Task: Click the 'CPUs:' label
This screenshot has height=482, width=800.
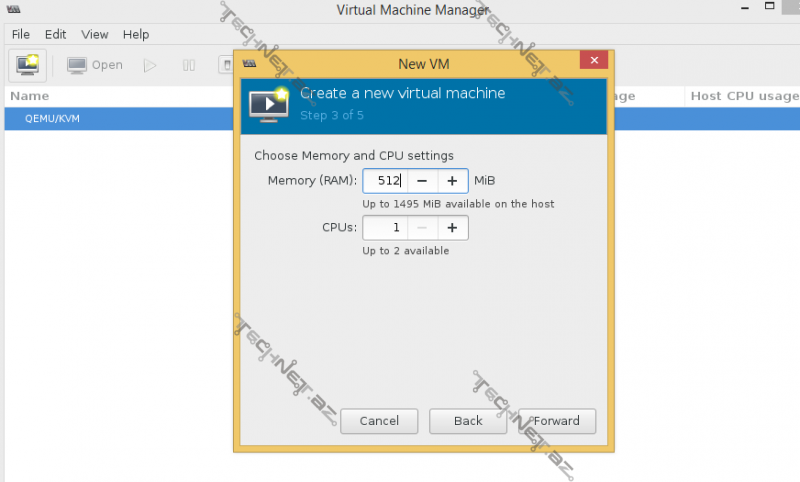Action: click(x=339, y=227)
